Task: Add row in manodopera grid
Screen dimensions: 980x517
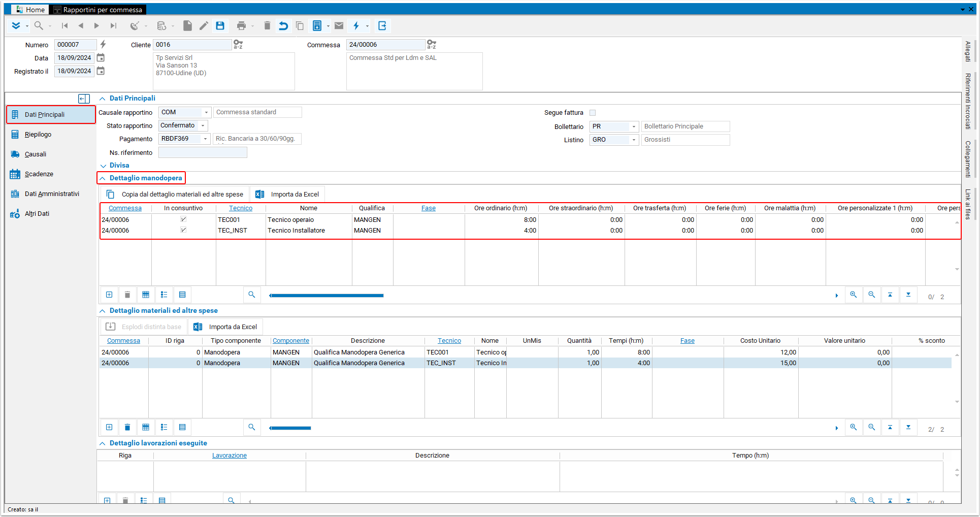Action: [109, 295]
